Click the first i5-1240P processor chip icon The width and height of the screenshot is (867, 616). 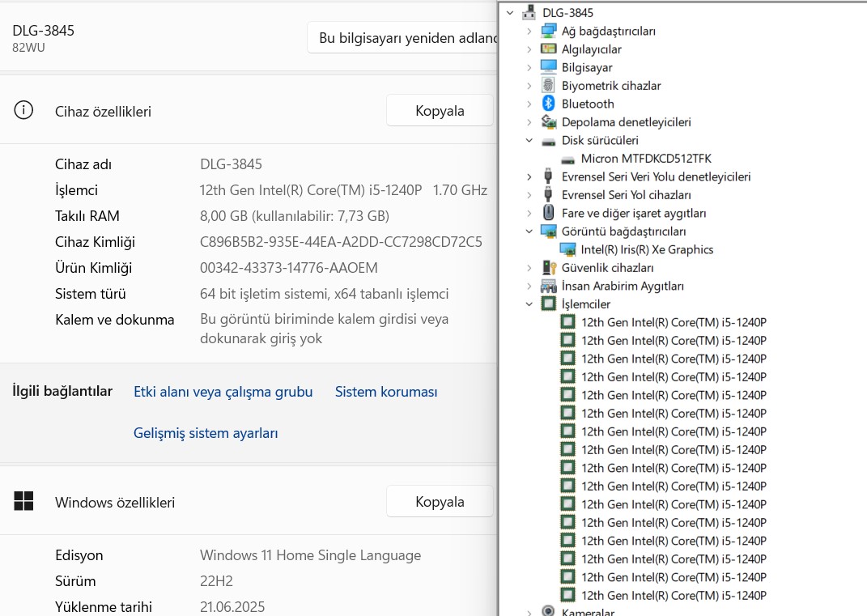click(x=567, y=322)
